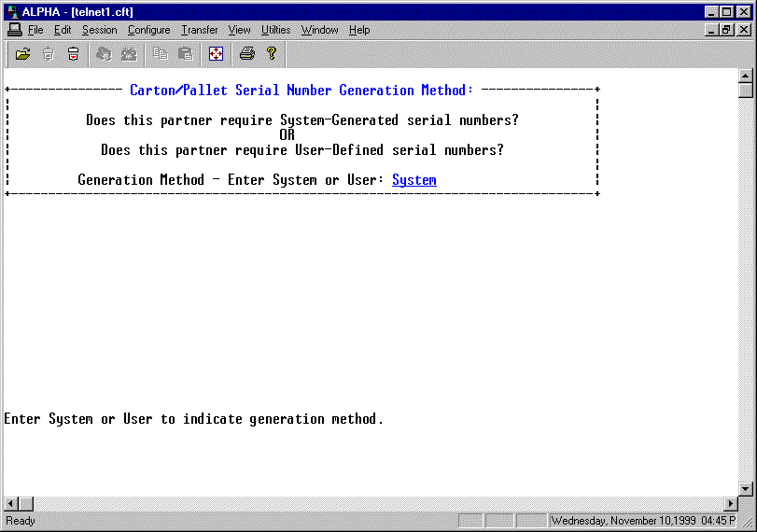The height and width of the screenshot is (532, 757).
Task: Open the Transfer menu
Action: (199, 30)
